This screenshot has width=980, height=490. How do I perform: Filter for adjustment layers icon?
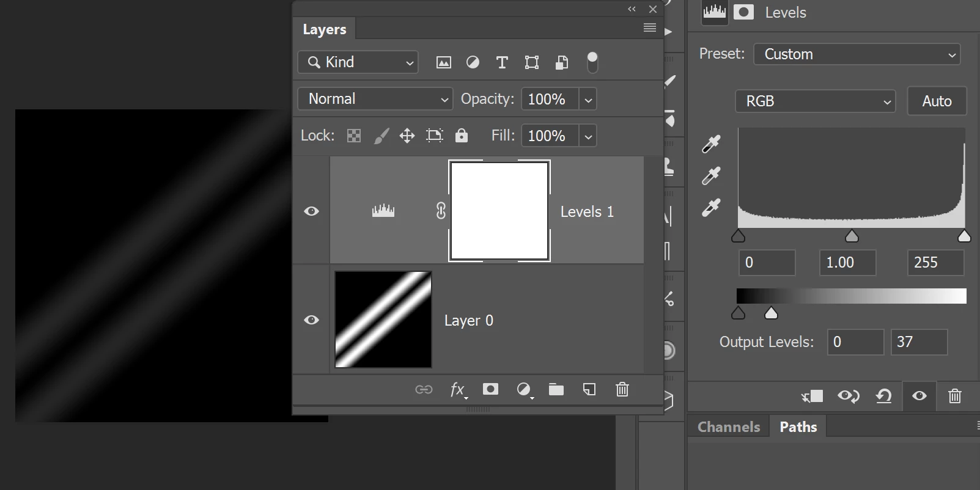pos(473,62)
